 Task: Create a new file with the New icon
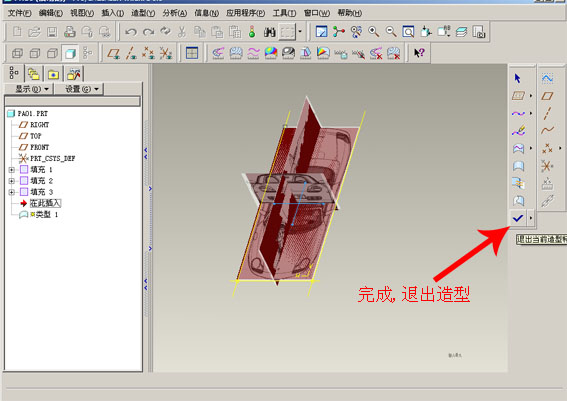17,32
